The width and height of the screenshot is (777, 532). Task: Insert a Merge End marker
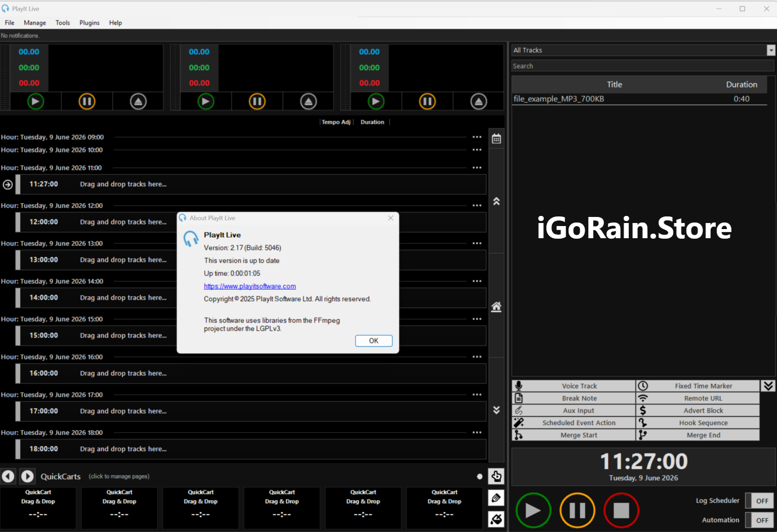[x=698, y=435]
